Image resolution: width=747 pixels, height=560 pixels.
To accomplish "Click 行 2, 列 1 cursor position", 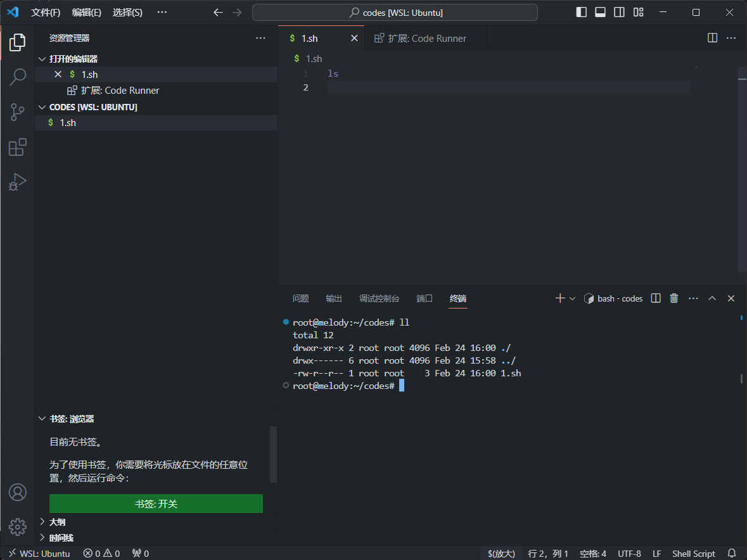I will pyautogui.click(x=548, y=553).
